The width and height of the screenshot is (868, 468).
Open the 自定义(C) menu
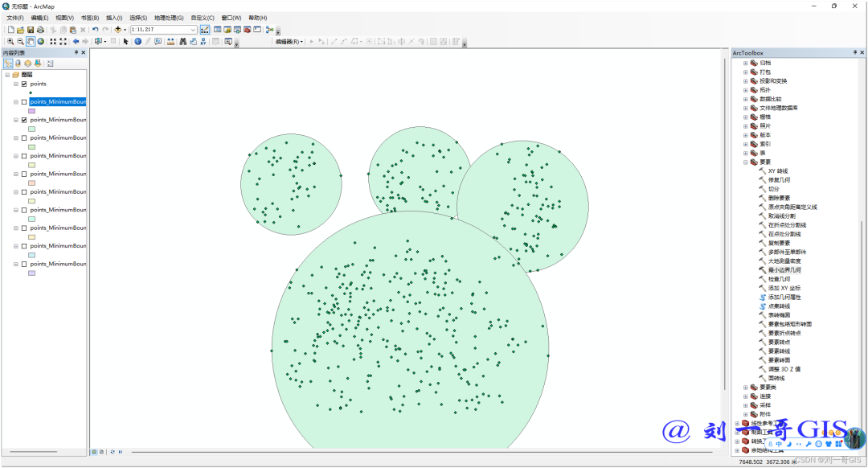coord(203,18)
